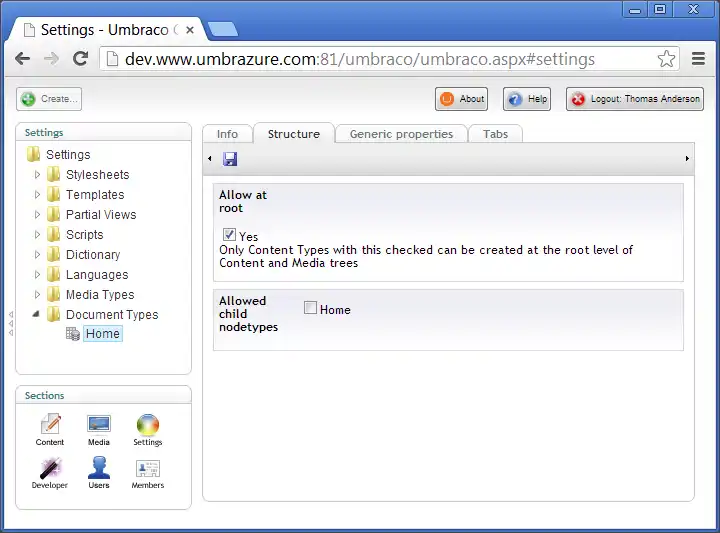Image resolution: width=720 pixels, height=533 pixels.
Task: Click the Dictionary folder icon
Action: point(54,254)
